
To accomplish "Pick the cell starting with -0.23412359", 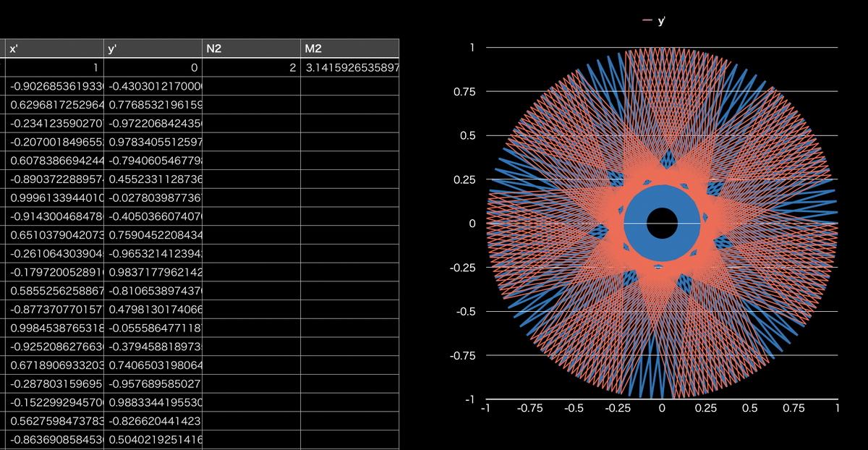I will pos(55,123).
